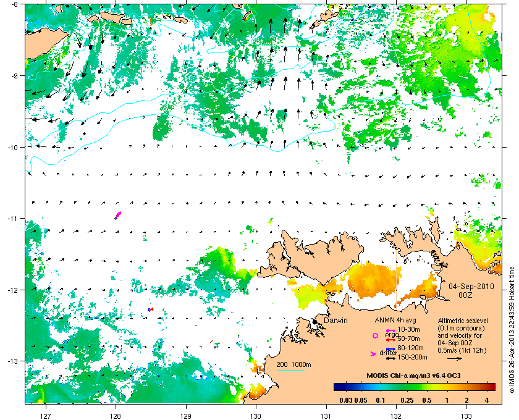Image resolution: width=519 pixels, height=420 pixels.
Task: Click the 0.5m/s (1kt 12h) label
Action: (462, 350)
